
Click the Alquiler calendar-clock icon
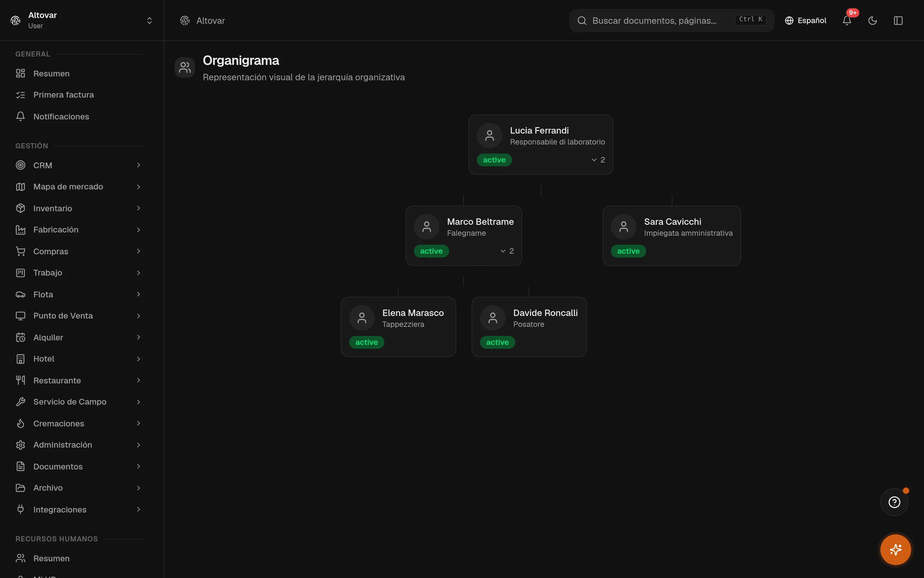tap(21, 337)
